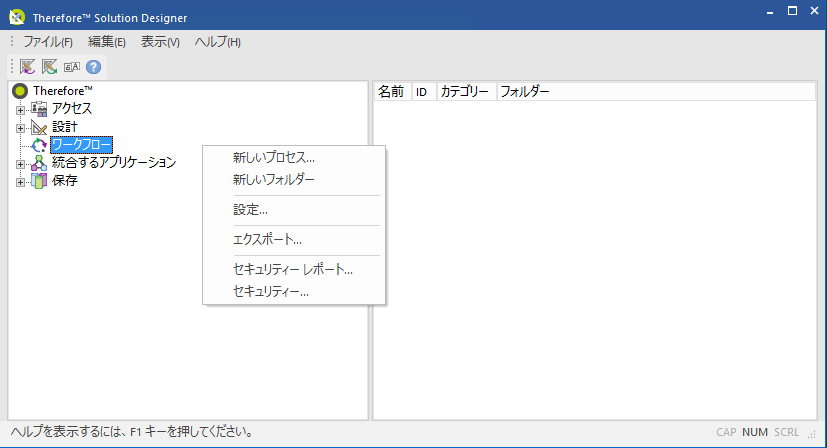Open セキュリティー レポート... from context menu
Image resolution: width=827 pixels, height=448 pixels.
click(x=294, y=270)
